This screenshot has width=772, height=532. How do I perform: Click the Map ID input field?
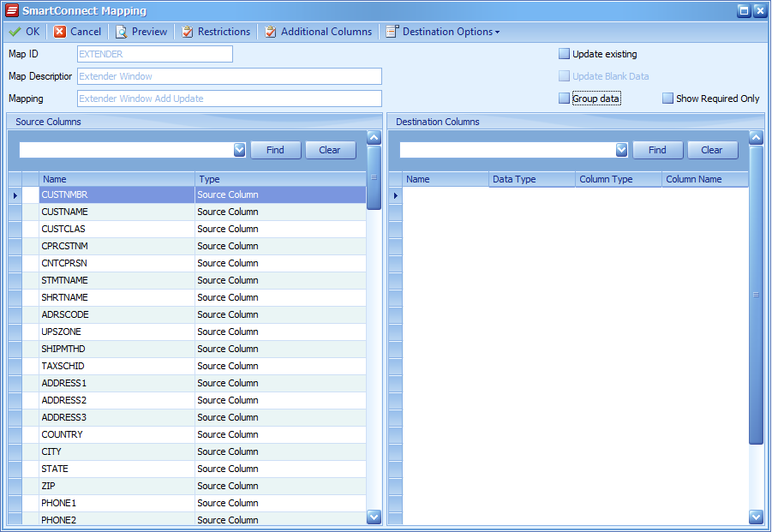click(155, 54)
